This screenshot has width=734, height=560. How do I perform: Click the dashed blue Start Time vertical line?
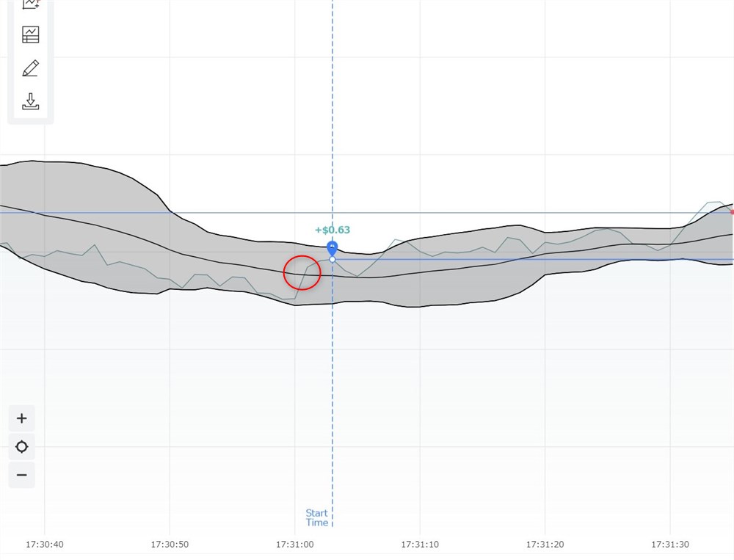[x=333, y=404]
